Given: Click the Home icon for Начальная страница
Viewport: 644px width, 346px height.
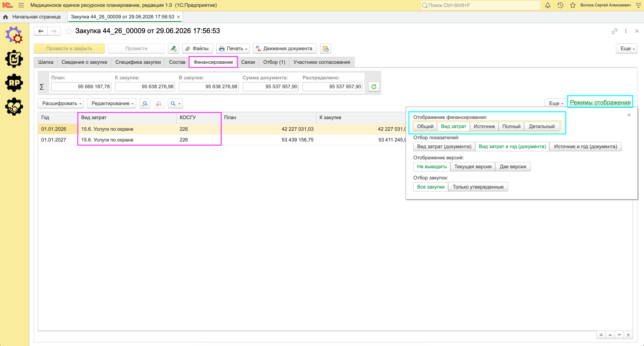Looking at the screenshot, I should coord(6,17).
